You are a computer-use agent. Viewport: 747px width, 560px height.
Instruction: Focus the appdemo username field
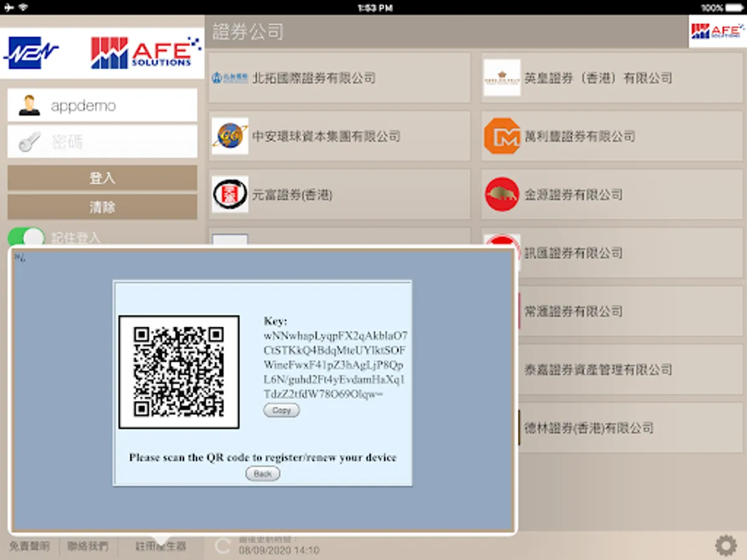(x=102, y=105)
